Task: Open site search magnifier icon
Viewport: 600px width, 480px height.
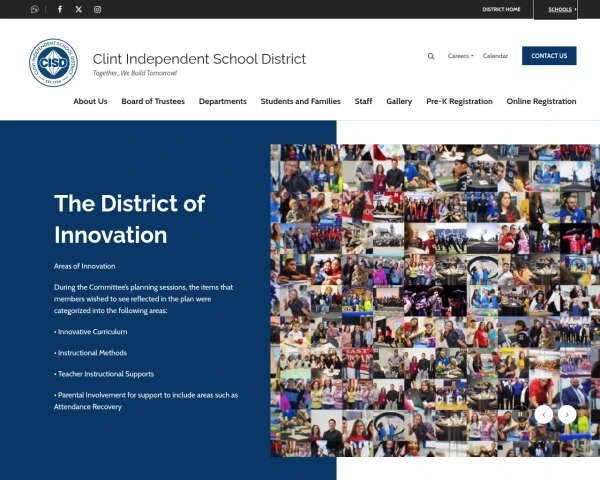Action: (431, 56)
